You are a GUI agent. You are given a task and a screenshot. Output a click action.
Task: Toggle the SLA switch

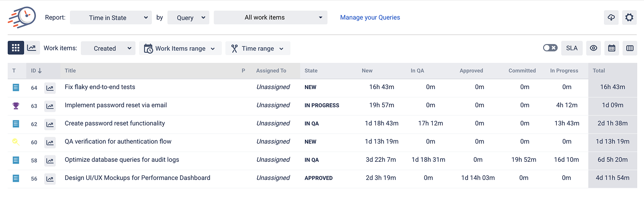[x=550, y=48]
